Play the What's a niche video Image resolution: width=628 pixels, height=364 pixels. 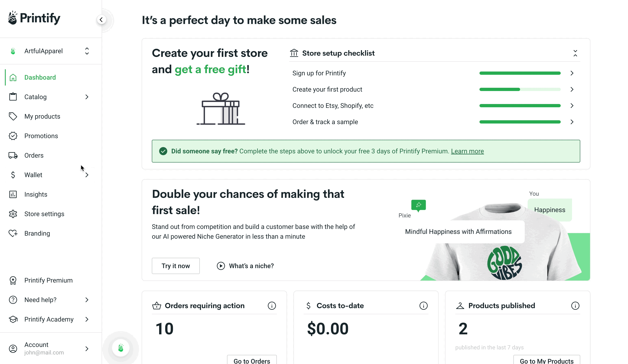coord(221,266)
